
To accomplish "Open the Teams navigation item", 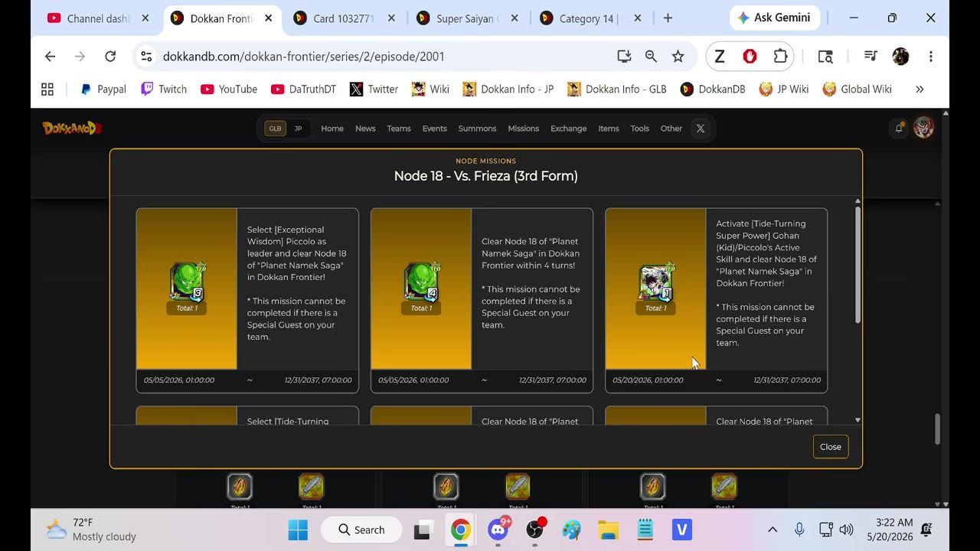I will coord(399,129).
